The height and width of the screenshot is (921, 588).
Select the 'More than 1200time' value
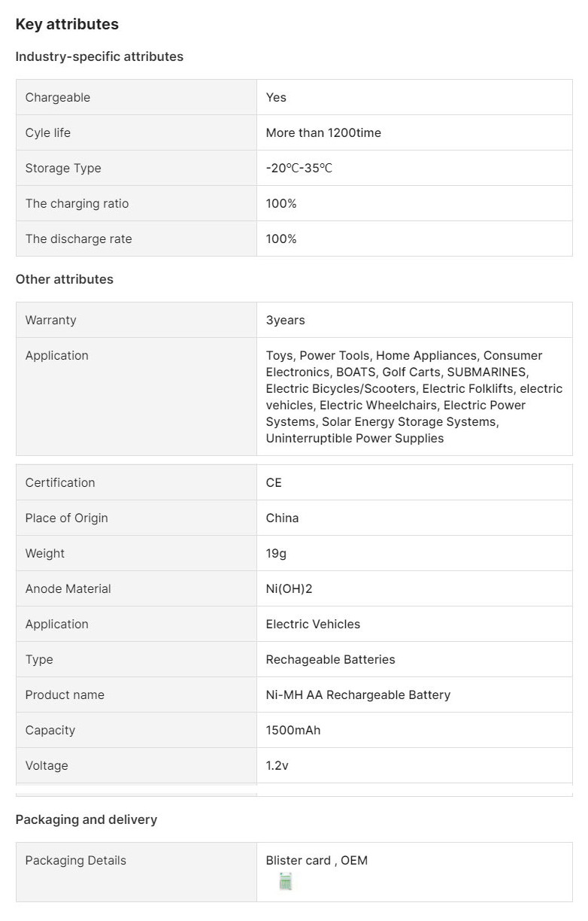[323, 132]
